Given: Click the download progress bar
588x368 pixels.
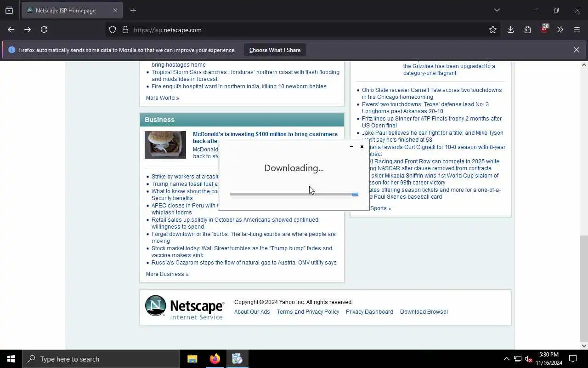Looking at the screenshot, I should point(294,194).
